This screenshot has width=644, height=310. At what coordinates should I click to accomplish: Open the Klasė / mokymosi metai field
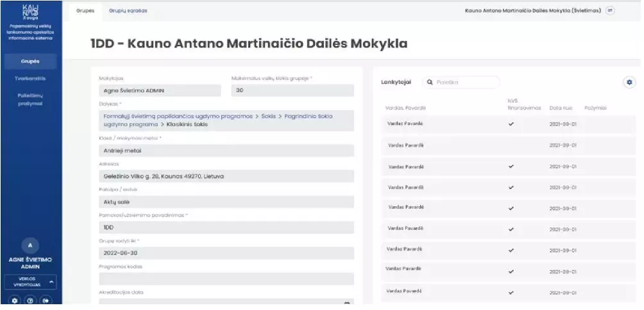(226, 151)
